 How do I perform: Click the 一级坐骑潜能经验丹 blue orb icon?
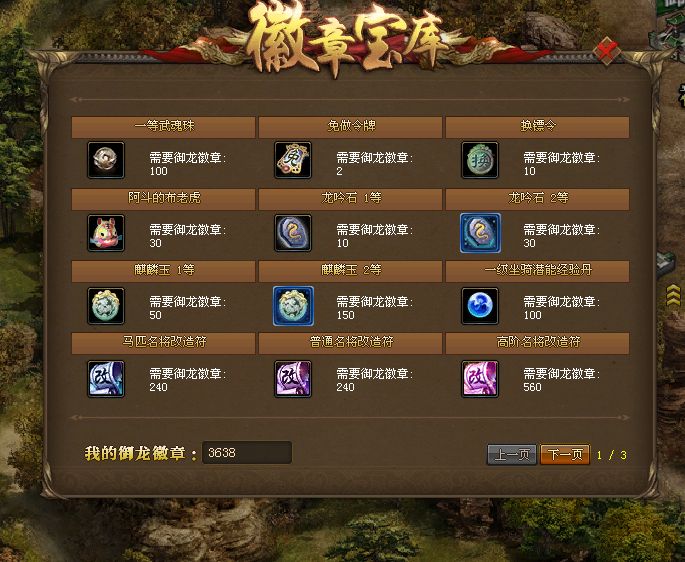point(480,306)
